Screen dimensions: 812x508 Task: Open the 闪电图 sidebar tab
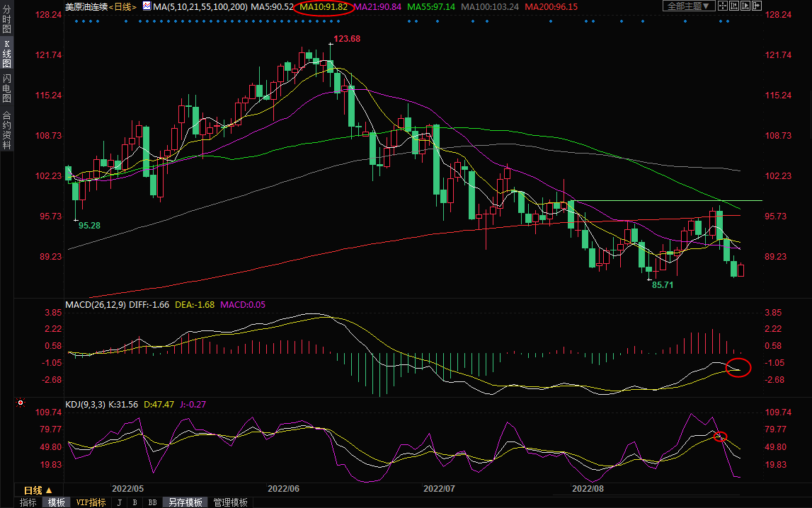click(6, 88)
